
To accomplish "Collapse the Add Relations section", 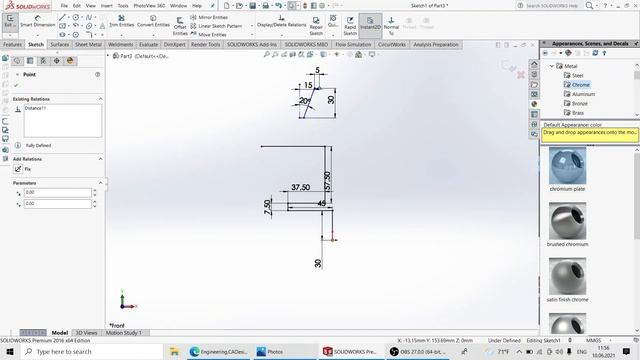I will point(100,159).
